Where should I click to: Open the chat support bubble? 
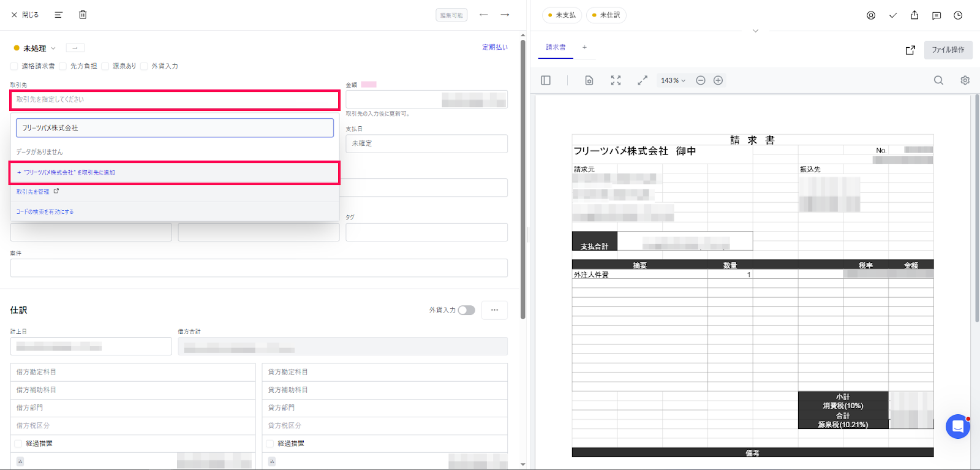click(x=958, y=426)
